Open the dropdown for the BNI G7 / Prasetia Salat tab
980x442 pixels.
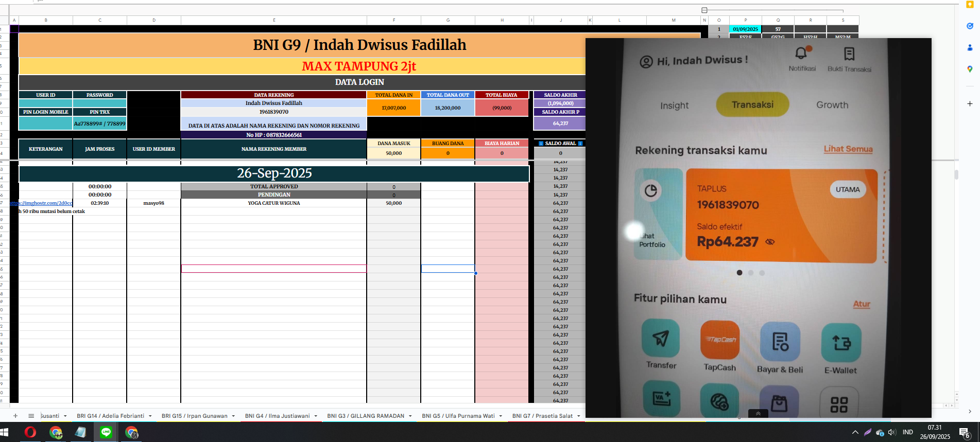click(578, 416)
